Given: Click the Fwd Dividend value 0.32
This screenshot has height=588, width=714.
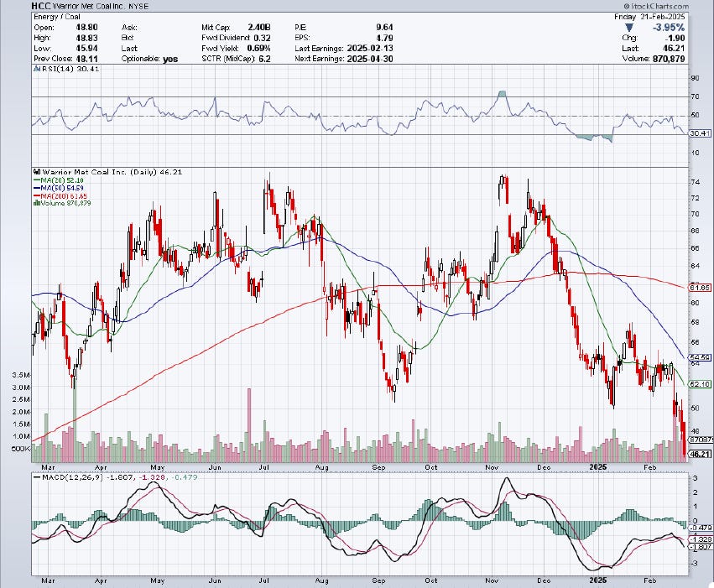Looking at the screenshot, I should coord(262,38).
